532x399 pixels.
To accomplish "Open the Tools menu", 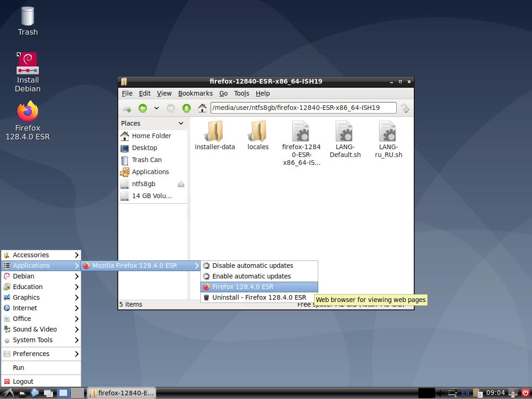I will point(242,93).
